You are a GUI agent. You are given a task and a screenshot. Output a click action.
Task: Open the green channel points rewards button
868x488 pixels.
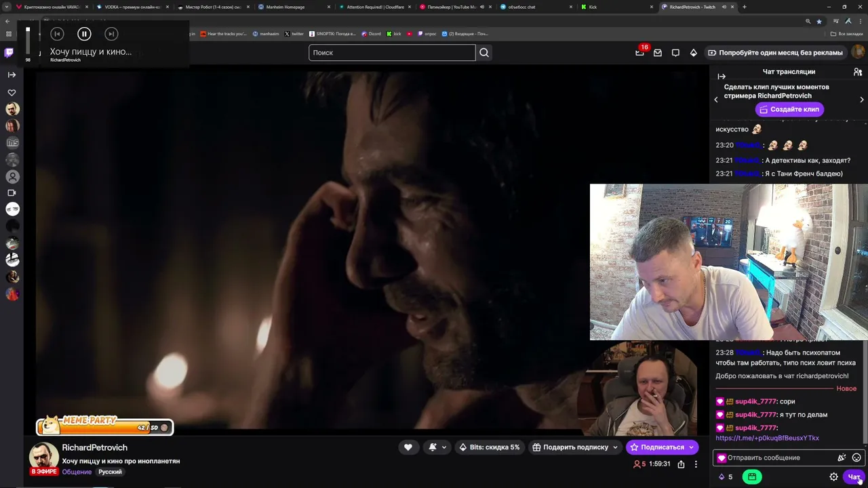click(752, 476)
